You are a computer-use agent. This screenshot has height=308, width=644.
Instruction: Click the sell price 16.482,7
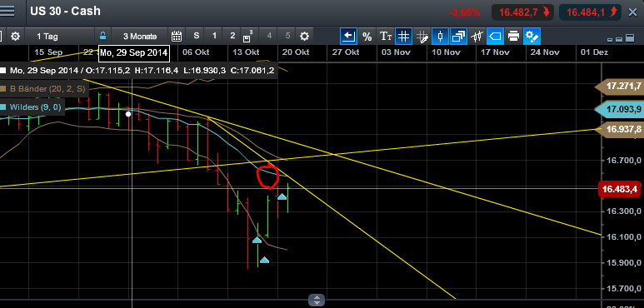pyautogui.click(x=523, y=12)
